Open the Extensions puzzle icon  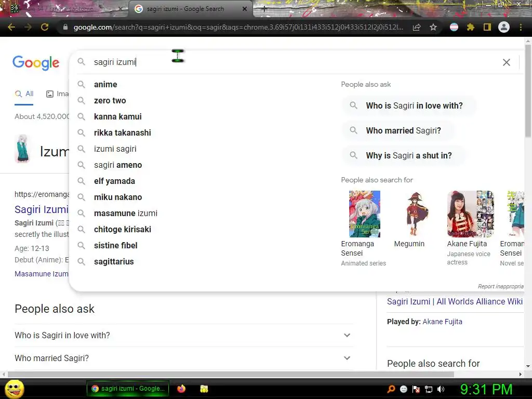(470, 27)
